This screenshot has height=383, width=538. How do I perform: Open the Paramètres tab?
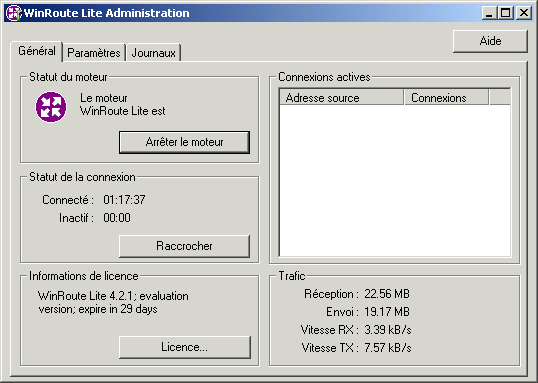tap(94, 53)
